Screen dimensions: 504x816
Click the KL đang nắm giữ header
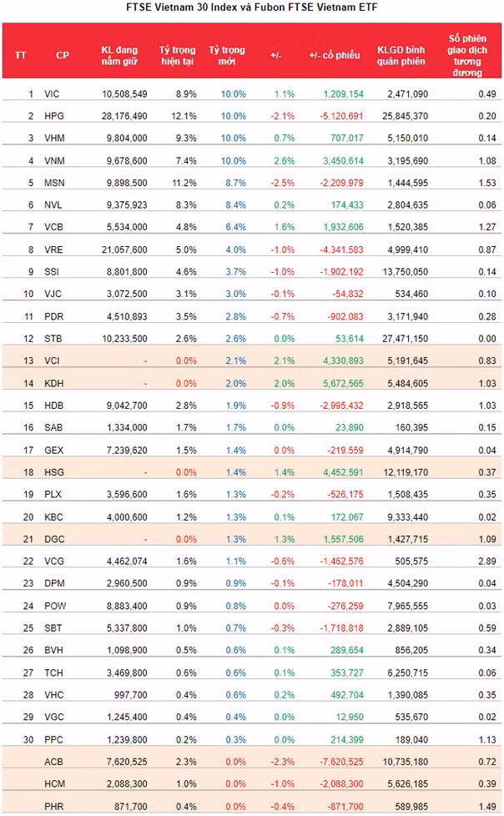pyautogui.click(x=119, y=55)
